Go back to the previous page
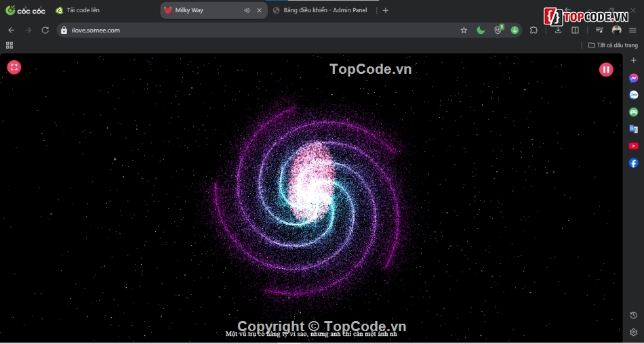644x344 pixels. [x=12, y=30]
